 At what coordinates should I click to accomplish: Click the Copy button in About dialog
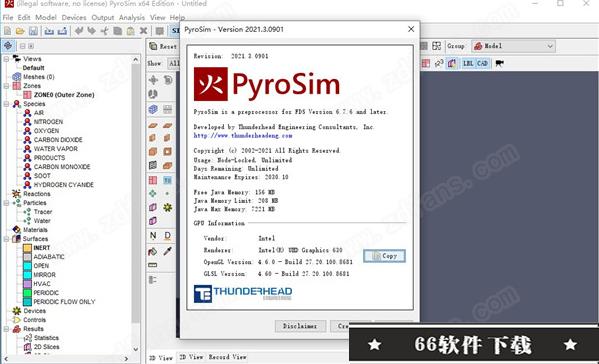click(384, 256)
